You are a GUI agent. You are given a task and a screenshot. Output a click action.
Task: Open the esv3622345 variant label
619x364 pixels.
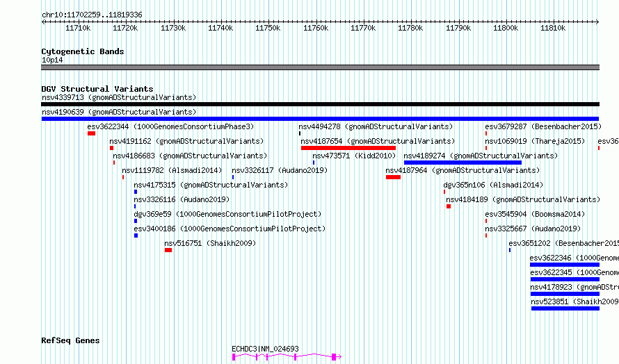[574, 272]
